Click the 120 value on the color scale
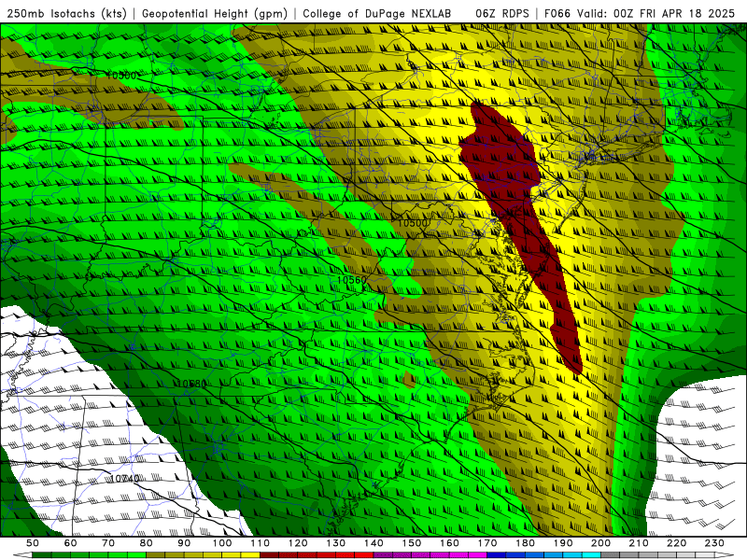Screen dimensions: 747x560 pos(298,543)
